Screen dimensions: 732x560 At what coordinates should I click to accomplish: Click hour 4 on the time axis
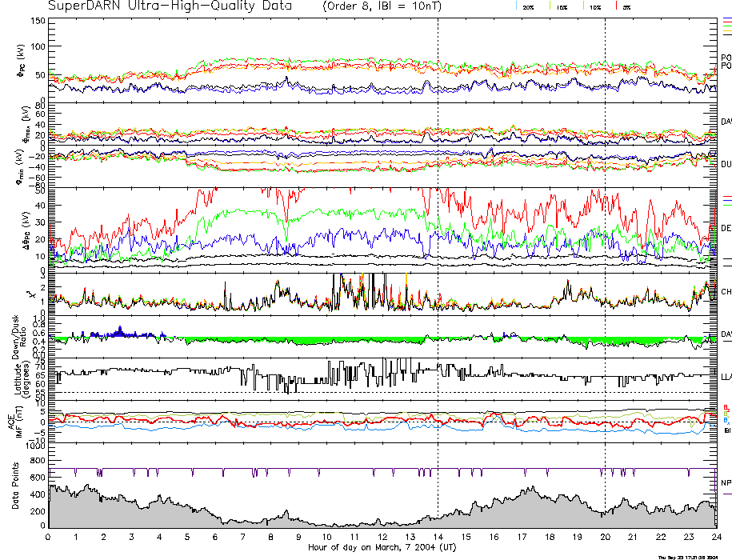tap(160, 537)
